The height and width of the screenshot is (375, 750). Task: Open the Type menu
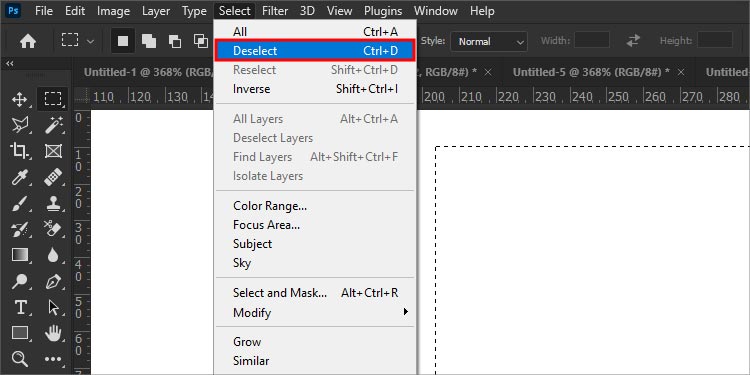coord(194,11)
